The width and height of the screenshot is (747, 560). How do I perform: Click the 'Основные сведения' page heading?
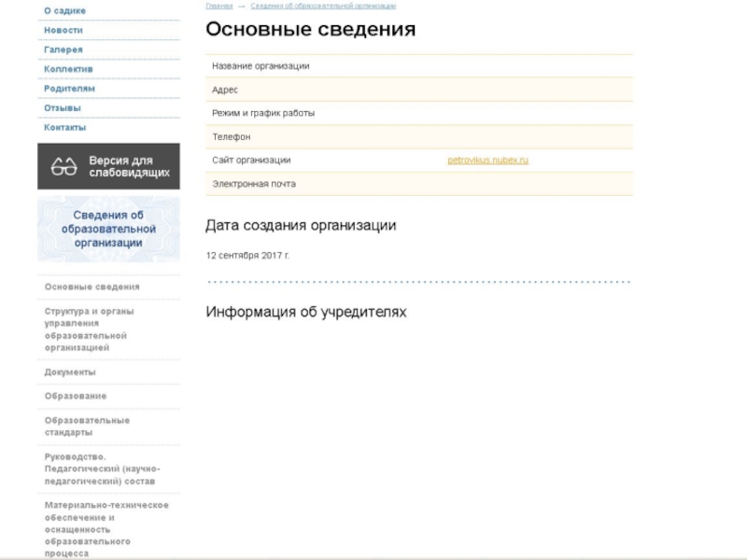coord(311,29)
